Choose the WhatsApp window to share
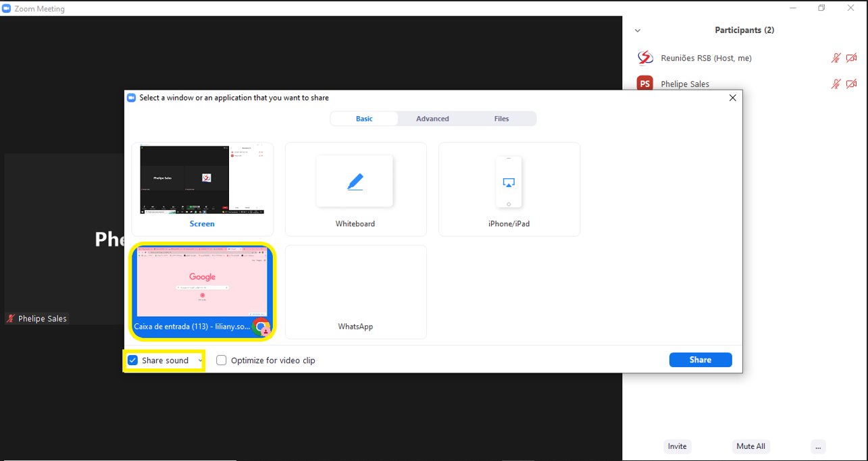 (355, 292)
